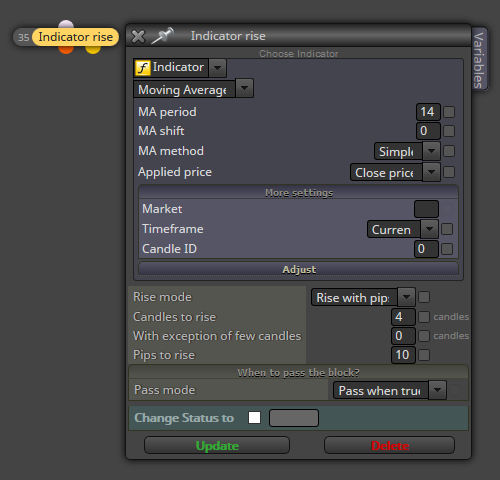Click the Pips to rise value field
Image resolution: width=500 pixels, height=480 pixels.
point(403,355)
